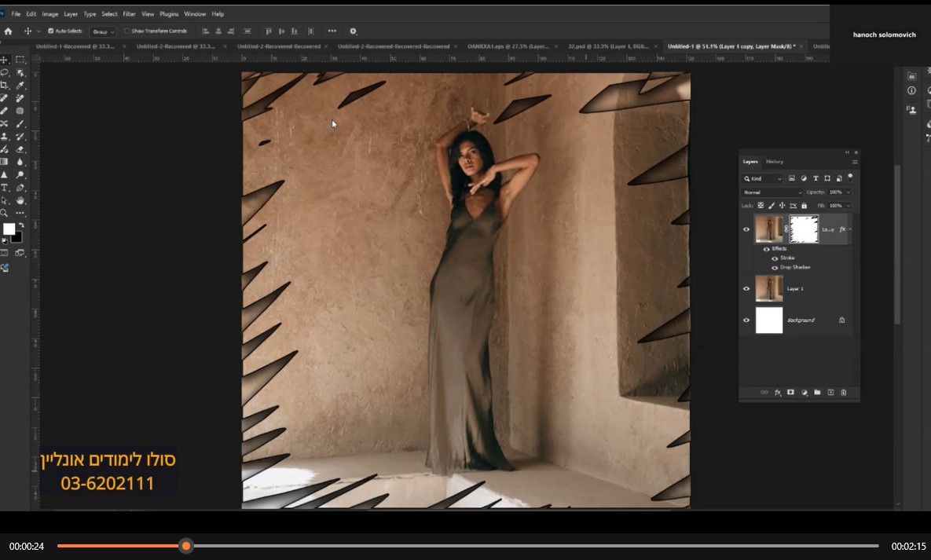Pick the Zoom tool in toolbar

point(5,213)
